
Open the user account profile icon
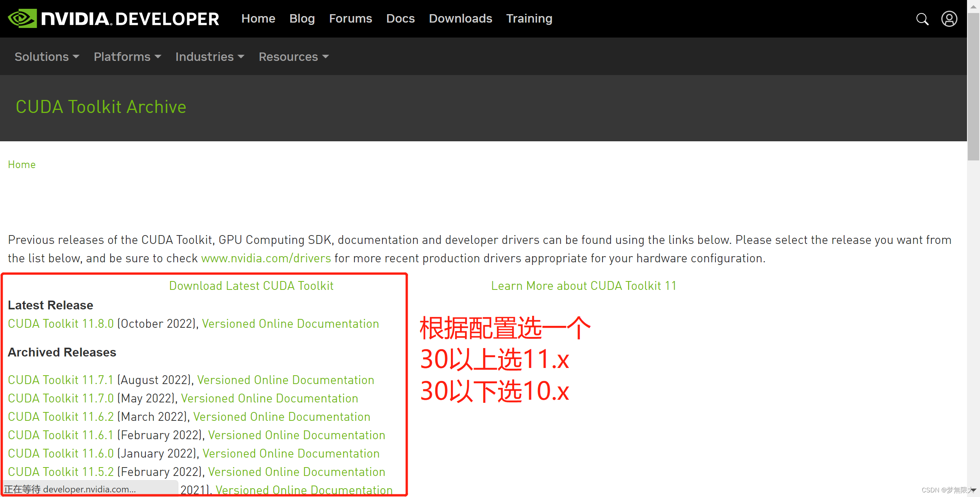pos(949,19)
